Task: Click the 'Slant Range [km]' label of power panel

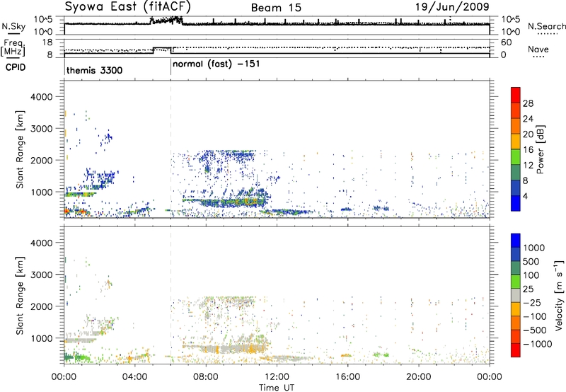Action: [x=20, y=149]
